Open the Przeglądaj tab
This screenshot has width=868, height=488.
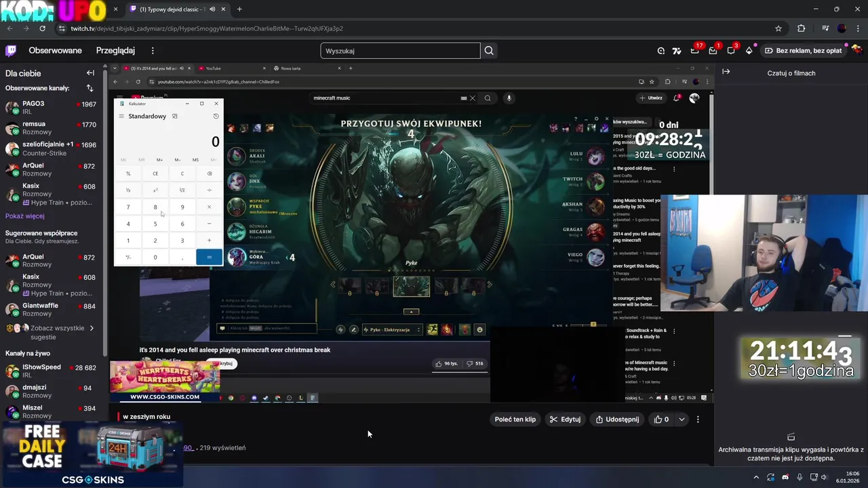pyautogui.click(x=115, y=51)
